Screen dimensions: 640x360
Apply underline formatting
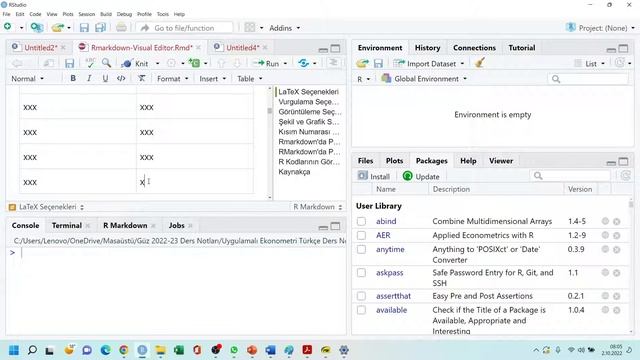click(x=105, y=78)
